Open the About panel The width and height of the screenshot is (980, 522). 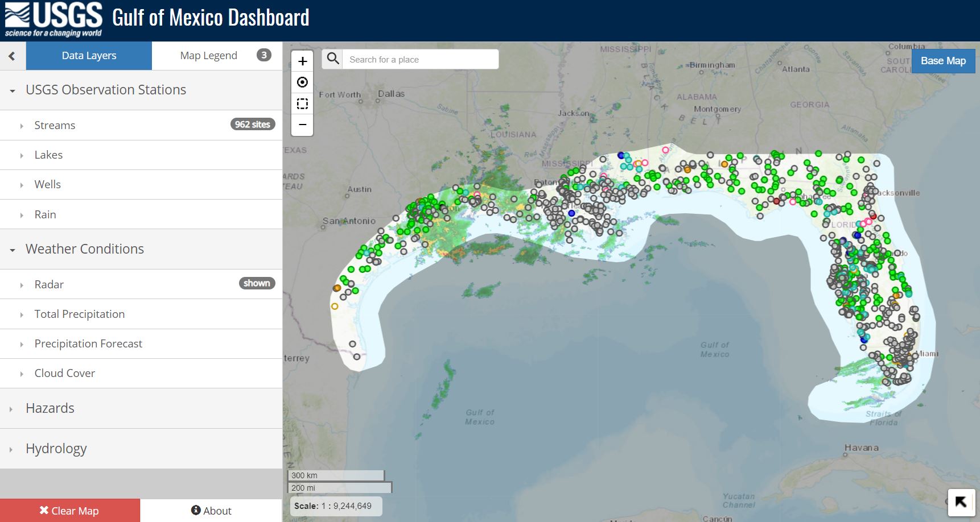click(211, 511)
